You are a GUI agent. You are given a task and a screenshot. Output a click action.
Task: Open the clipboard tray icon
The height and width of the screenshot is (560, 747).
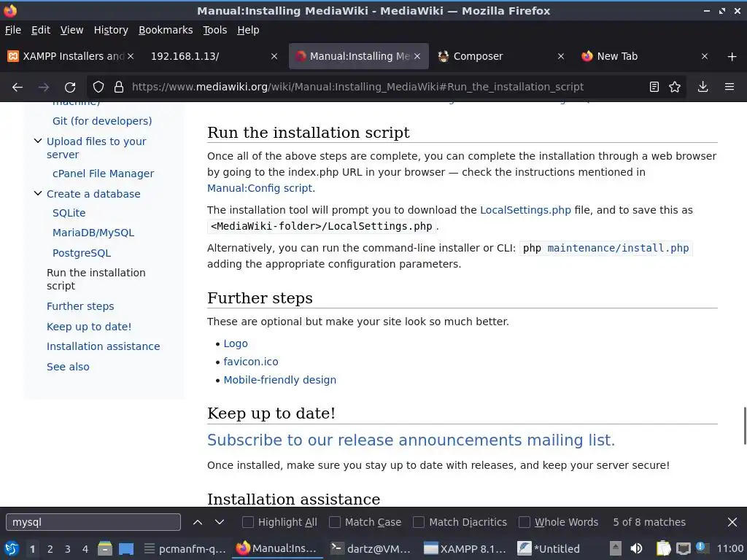pyautogui.click(x=663, y=548)
